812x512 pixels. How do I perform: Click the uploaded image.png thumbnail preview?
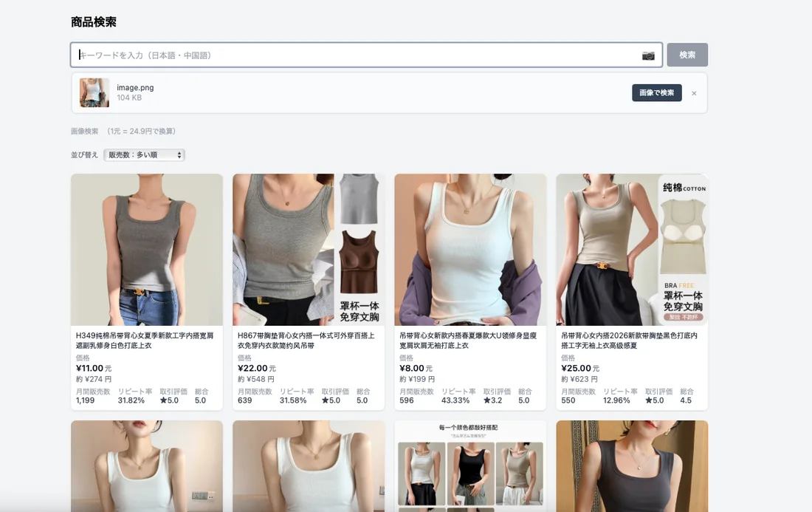coord(94,93)
